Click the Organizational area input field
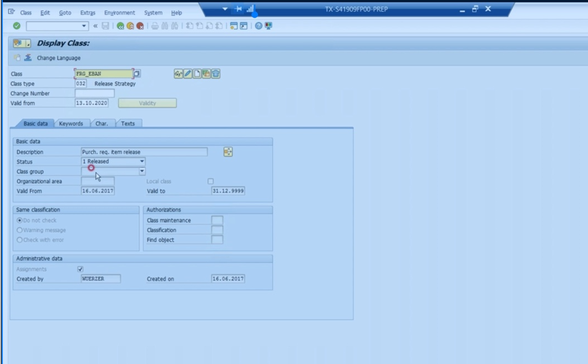Viewport: 588px width, 364px height. (x=98, y=181)
